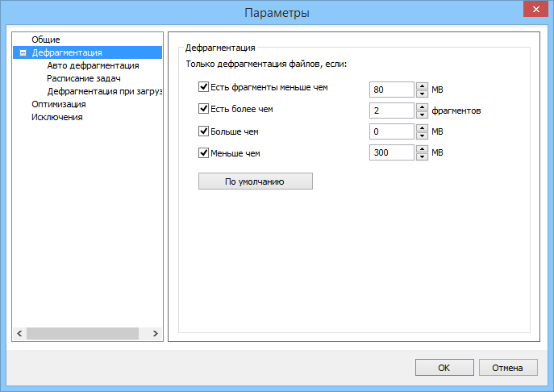The image size is (554, 392).
Task: Click the Больше чем field with 0
Action: pyautogui.click(x=391, y=131)
